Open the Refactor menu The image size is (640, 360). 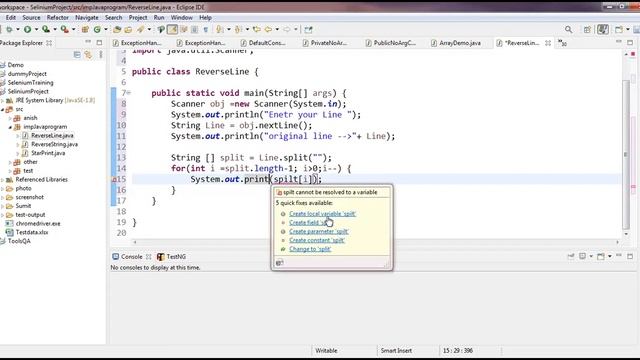tap(58, 18)
